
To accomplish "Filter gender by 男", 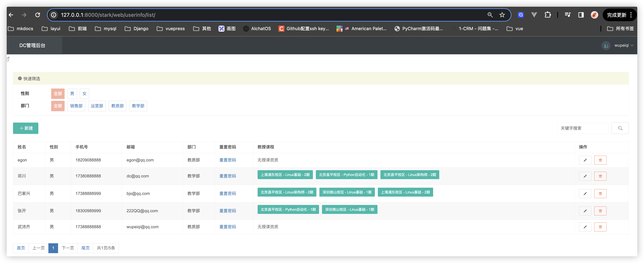I will [72, 94].
